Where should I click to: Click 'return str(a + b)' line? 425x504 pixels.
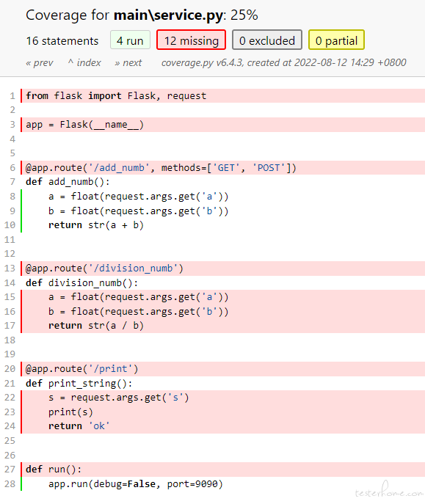[223, 224]
